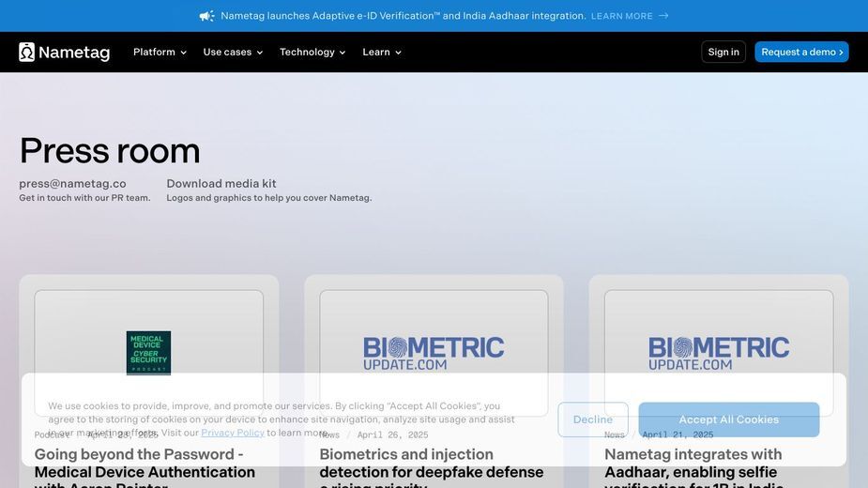
Task: Open the Platform navigation item
Action: click(160, 52)
